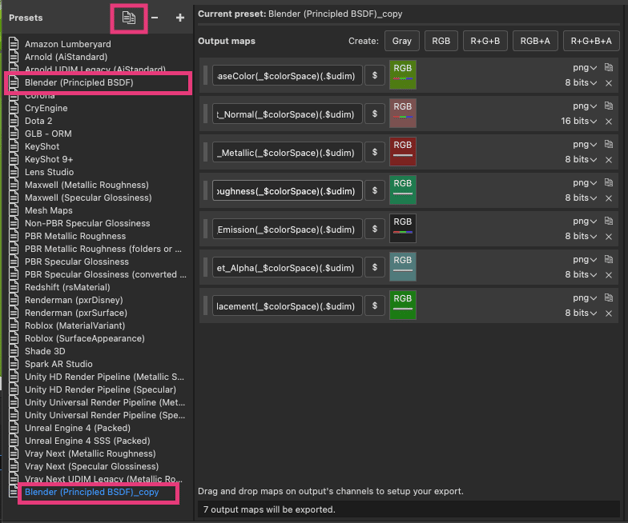Copy the Alpha output map row
Screen dimensions: 628x523
(x=609, y=259)
